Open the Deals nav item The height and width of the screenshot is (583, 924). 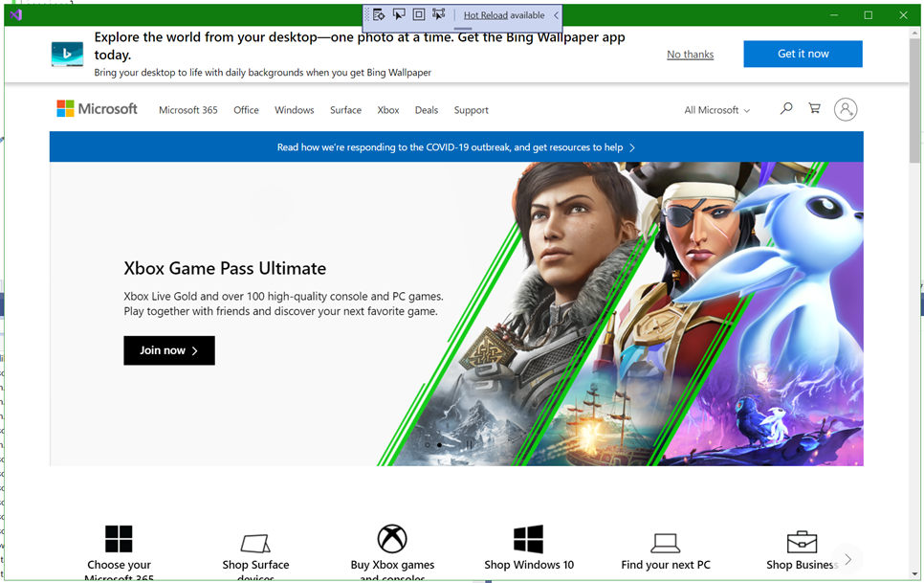tap(426, 110)
